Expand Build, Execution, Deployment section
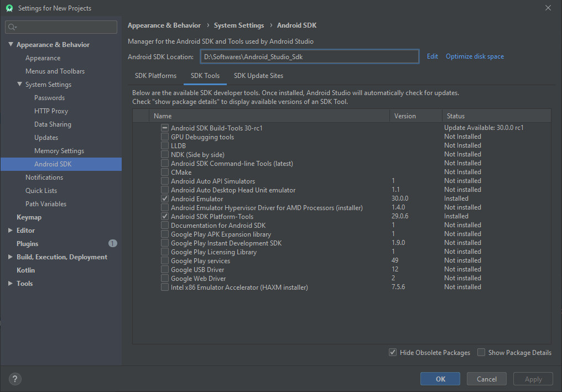Screen dimensions: 562x392 (x=11, y=257)
